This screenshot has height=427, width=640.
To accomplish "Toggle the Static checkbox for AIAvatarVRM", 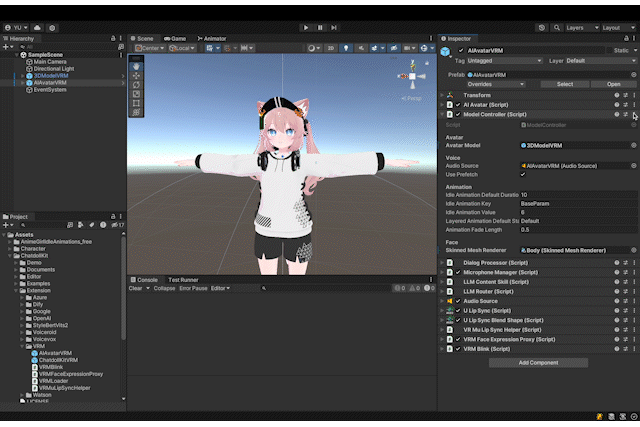I will (608, 50).
